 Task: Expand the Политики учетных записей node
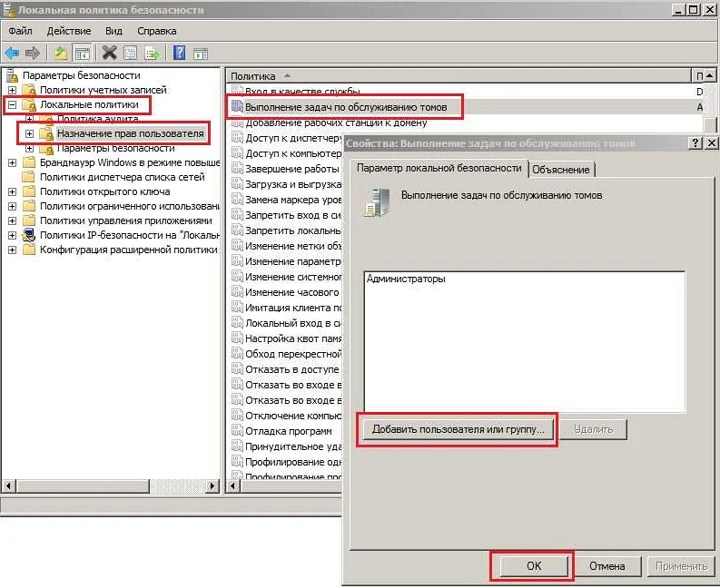pyautogui.click(x=12, y=90)
